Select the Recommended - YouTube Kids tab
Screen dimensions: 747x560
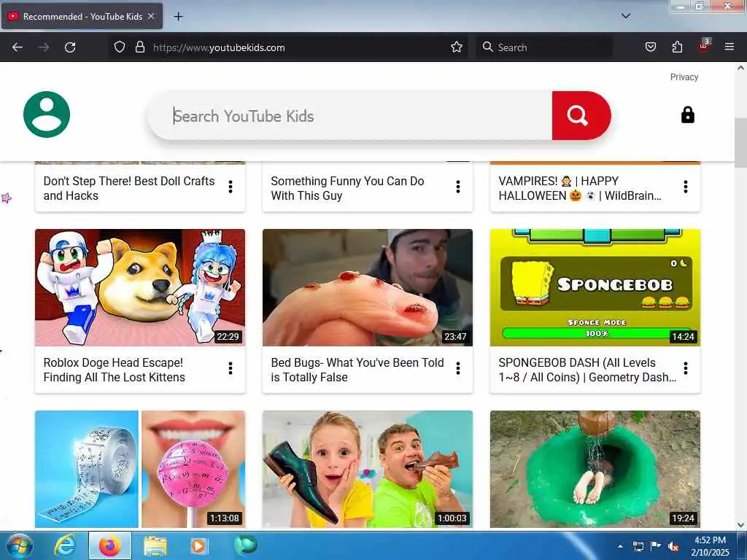[x=82, y=16]
